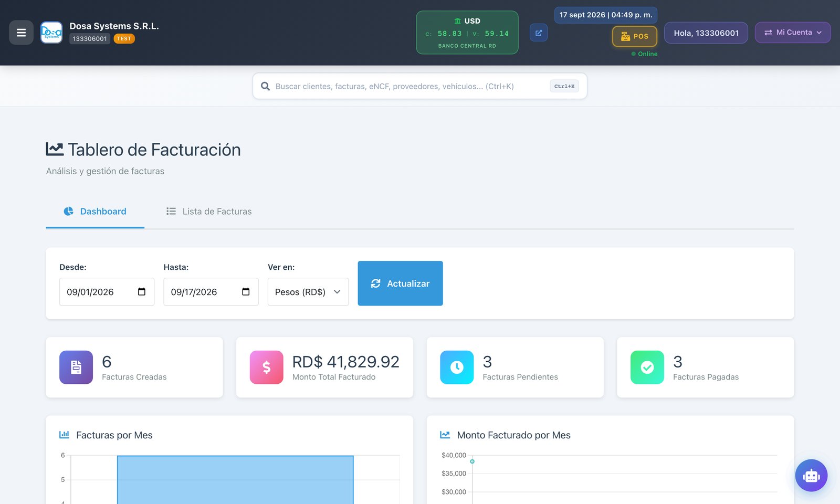
Task: Click the Facturas Creadas label
Action: click(x=134, y=377)
